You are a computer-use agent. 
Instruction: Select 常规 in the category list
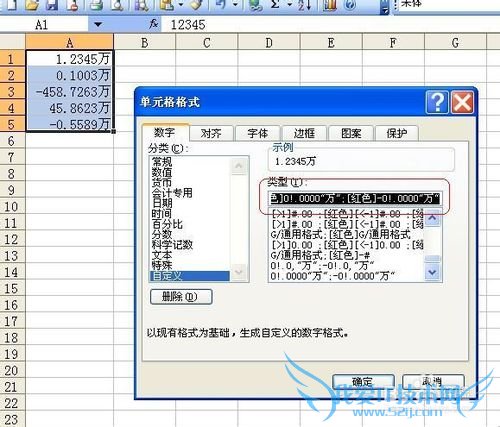pyautogui.click(x=162, y=162)
